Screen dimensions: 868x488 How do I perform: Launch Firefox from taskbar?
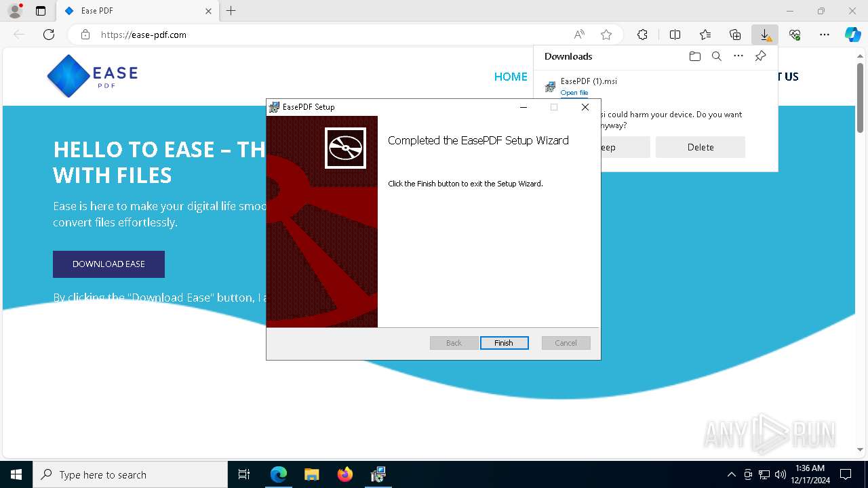click(x=345, y=474)
